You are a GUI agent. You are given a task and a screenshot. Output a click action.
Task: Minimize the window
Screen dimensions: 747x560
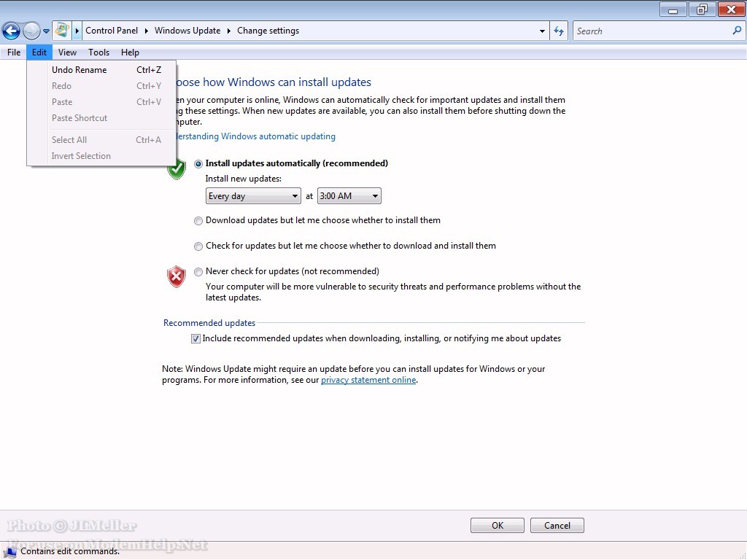pyautogui.click(x=673, y=9)
